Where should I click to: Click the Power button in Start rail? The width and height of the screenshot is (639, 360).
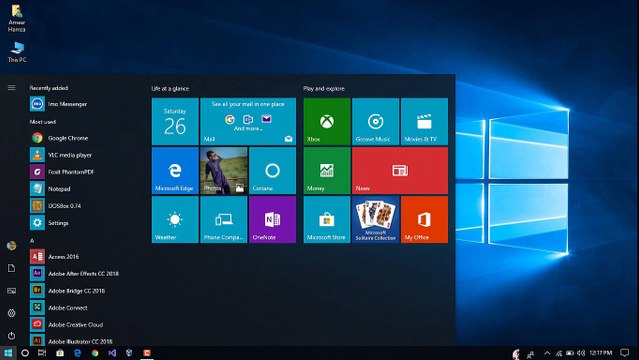(x=11, y=336)
